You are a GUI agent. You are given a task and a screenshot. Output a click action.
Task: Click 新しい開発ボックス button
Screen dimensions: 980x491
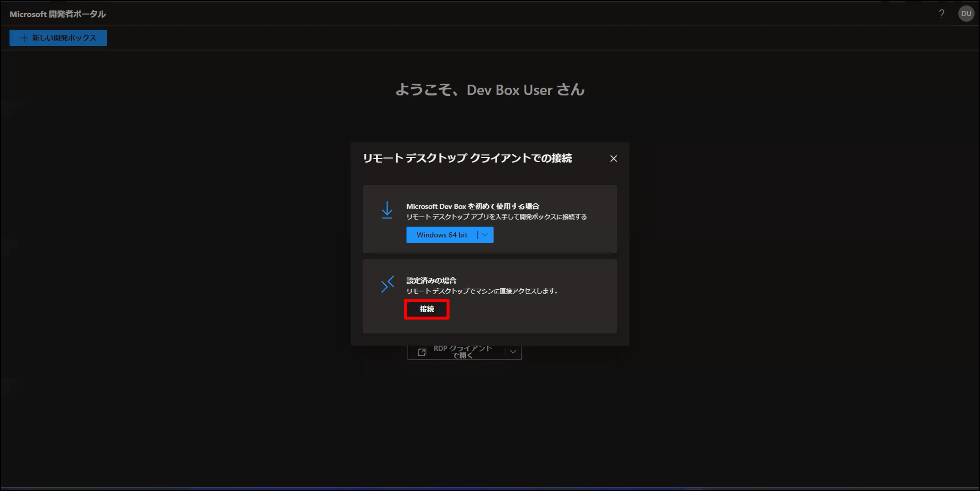point(58,38)
